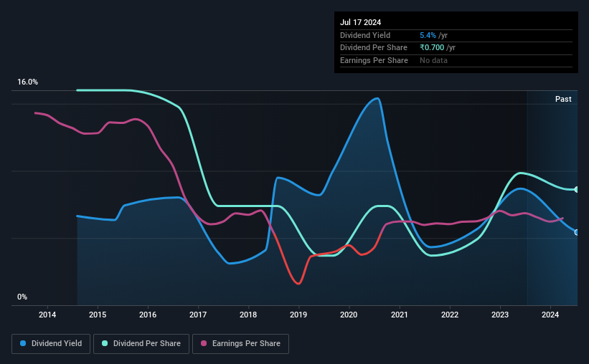
Task: Click the 2020 x-axis label
Action: coord(349,315)
